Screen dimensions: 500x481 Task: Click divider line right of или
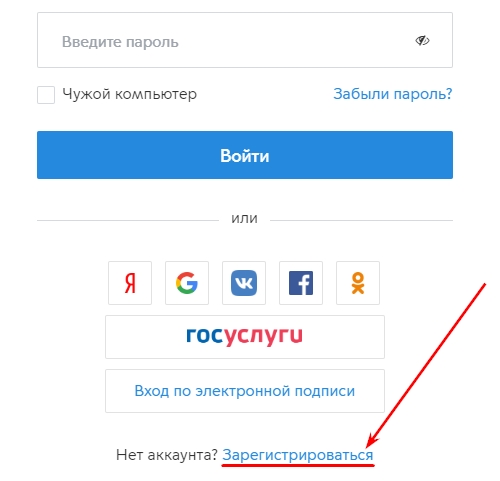361,220
